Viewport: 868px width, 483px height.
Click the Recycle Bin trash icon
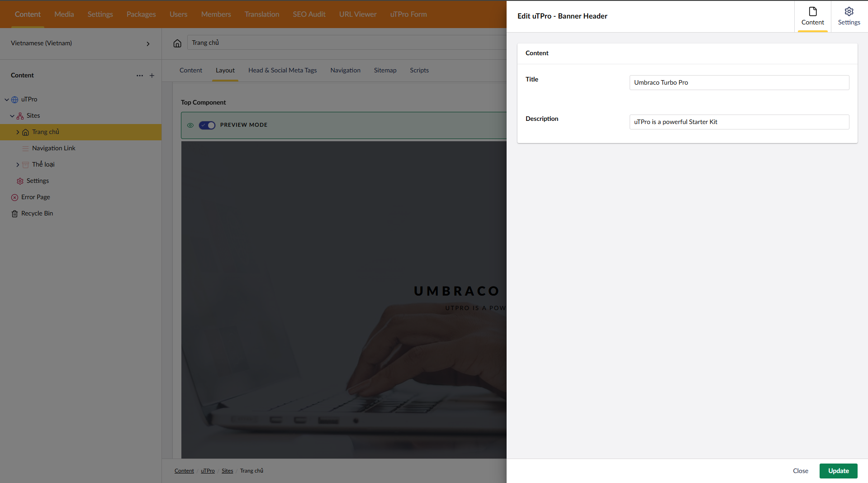click(14, 214)
